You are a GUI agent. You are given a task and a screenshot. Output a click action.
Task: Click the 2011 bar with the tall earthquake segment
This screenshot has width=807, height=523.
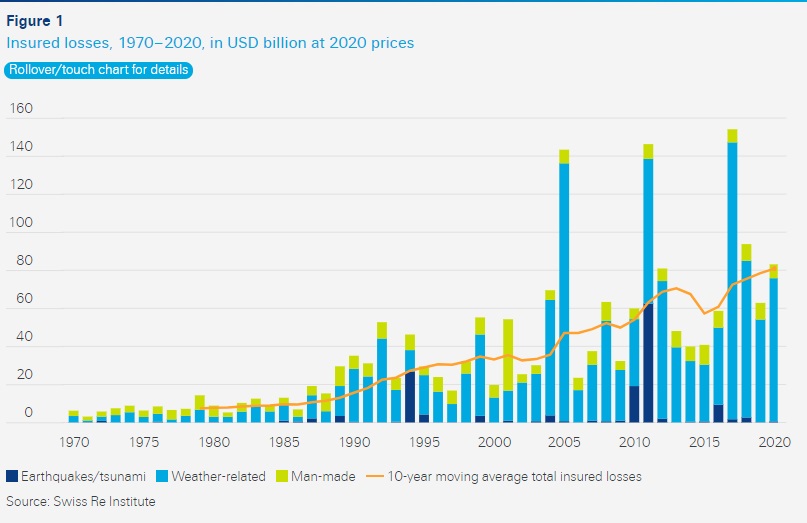648,283
